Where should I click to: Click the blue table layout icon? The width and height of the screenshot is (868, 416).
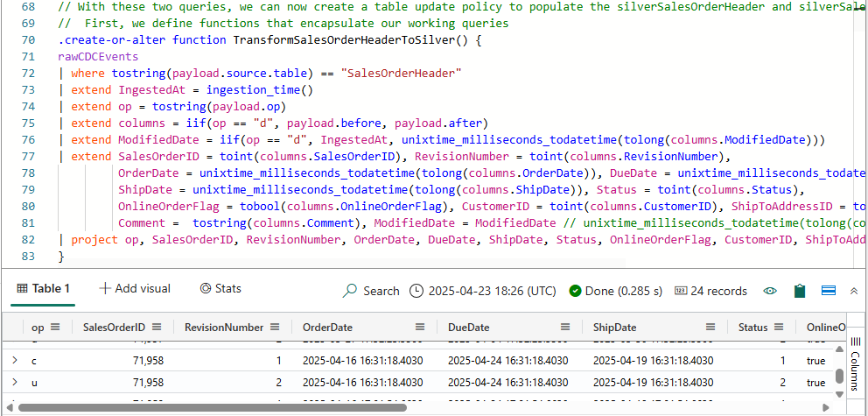(x=828, y=291)
